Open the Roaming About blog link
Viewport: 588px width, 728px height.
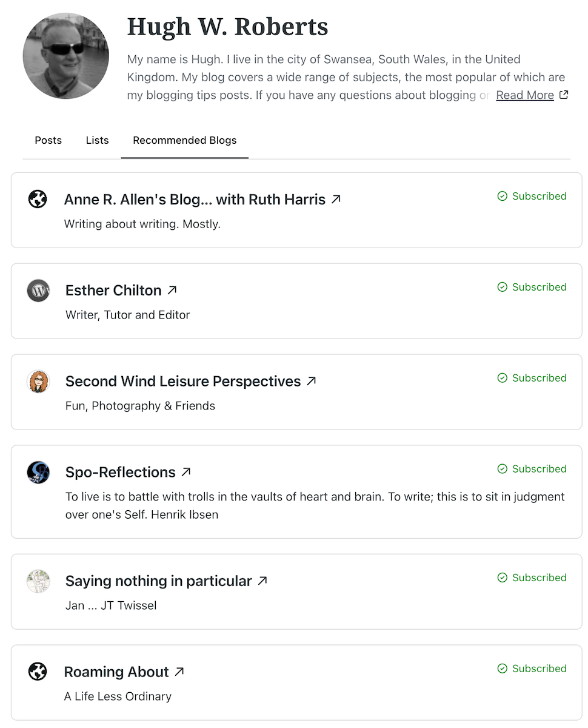(116, 672)
